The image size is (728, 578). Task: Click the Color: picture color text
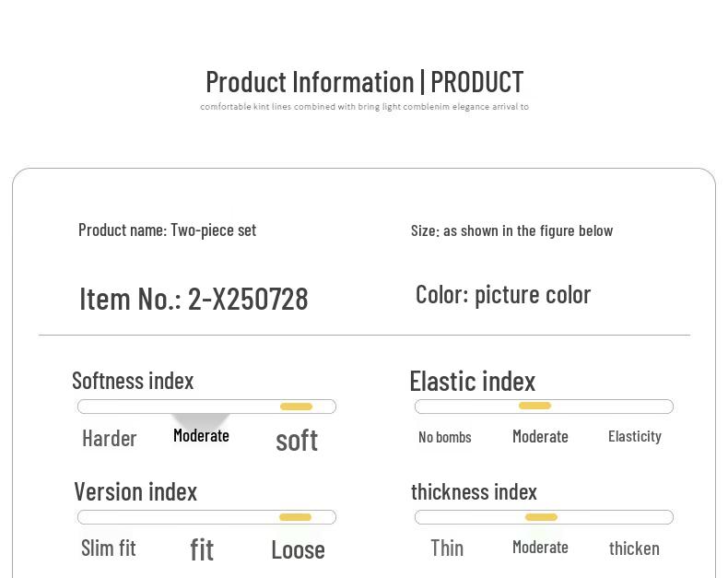(x=503, y=294)
